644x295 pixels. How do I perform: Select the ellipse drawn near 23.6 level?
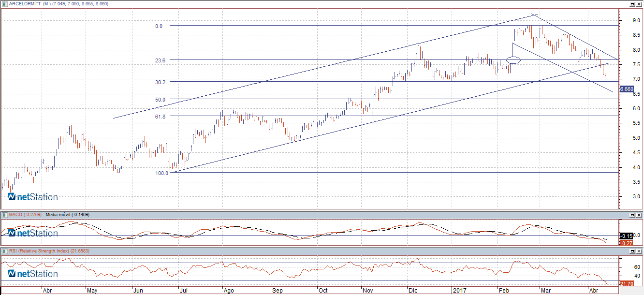(x=513, y=60)
